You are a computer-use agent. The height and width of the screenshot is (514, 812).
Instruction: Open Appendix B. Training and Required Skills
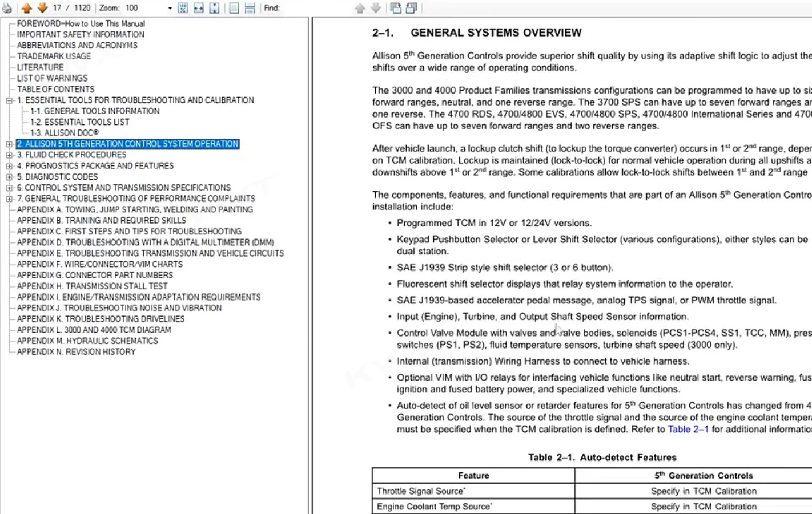pos(101,220)
